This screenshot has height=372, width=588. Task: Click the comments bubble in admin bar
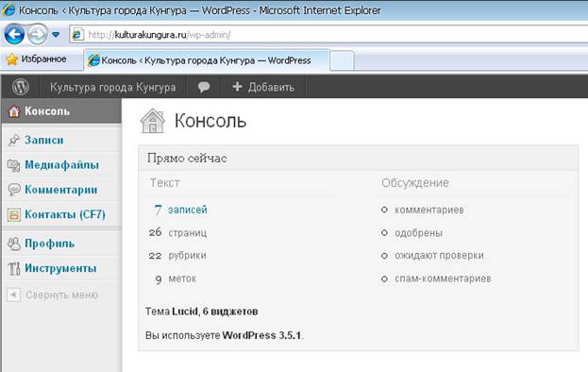pyautogui.click(x=204, y=87)
